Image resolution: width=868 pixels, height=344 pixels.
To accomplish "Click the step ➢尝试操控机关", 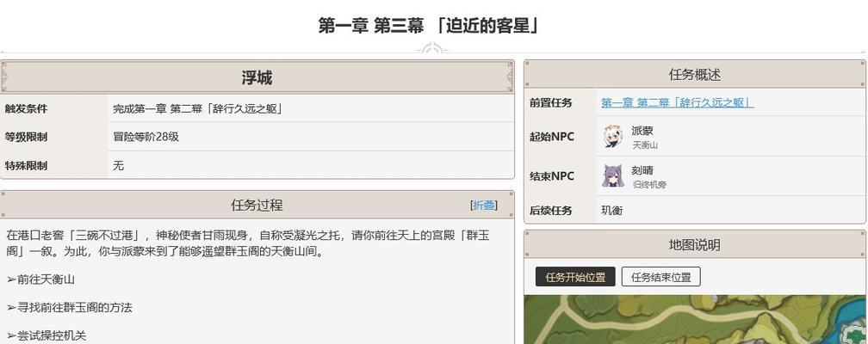I will 46,335.
